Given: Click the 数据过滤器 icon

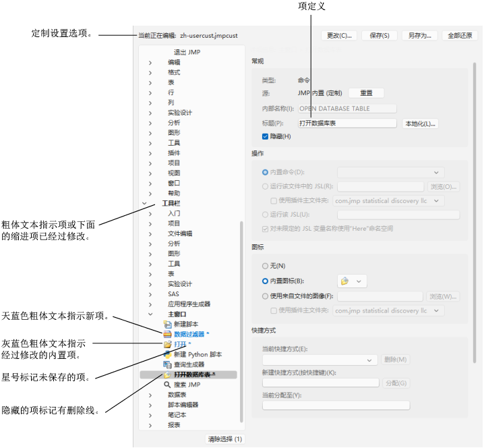Looking at the screenshot, I should pos(167,334).
